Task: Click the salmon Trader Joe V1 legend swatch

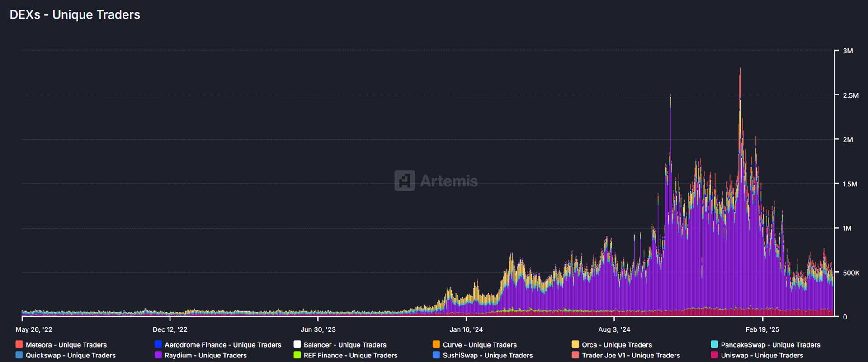Action: tap(575, 355)
